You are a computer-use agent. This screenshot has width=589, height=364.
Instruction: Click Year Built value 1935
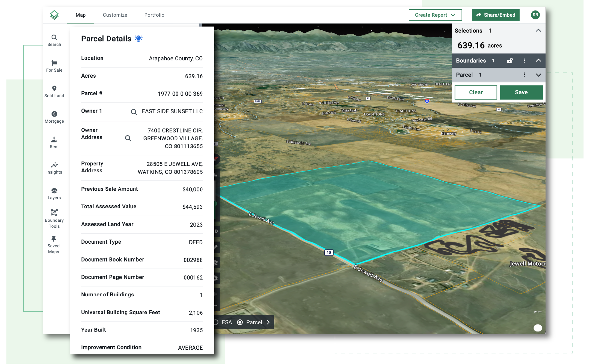tap(196, 331)
